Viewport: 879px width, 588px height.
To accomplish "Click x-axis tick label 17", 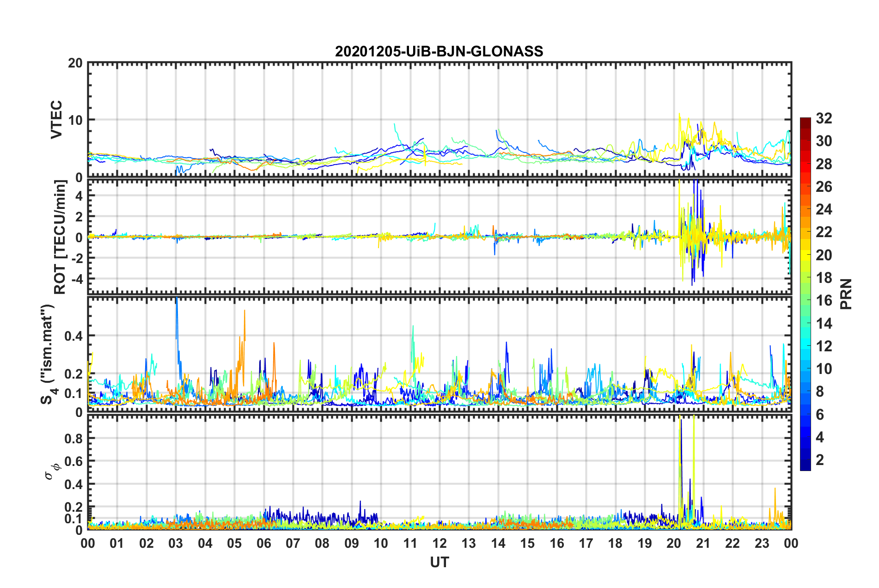I will click(x=586, y=543).
